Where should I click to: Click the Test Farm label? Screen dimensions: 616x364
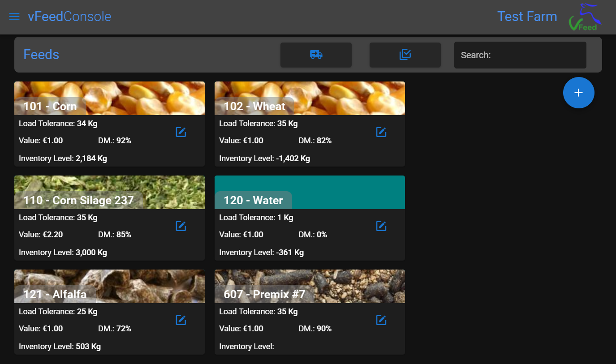point(527,17)
